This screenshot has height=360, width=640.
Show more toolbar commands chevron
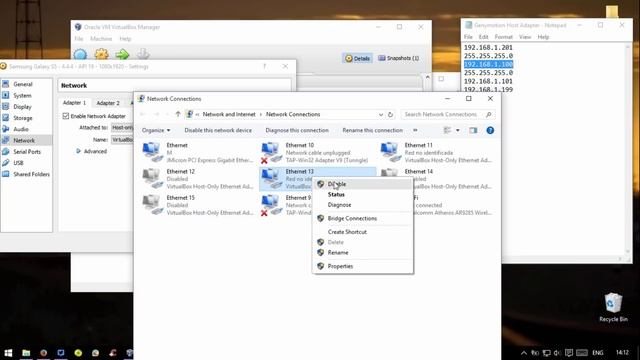[415, 130]
